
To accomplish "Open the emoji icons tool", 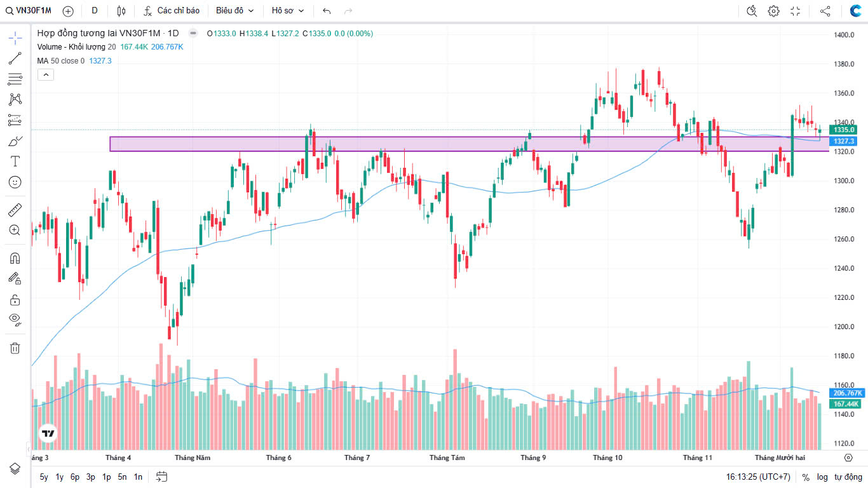I will click(15, 182).
